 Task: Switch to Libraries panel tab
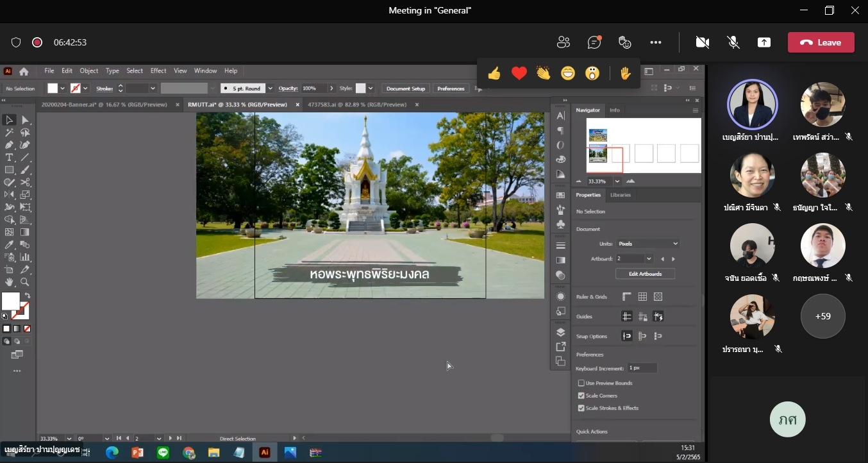click(620, 195)
